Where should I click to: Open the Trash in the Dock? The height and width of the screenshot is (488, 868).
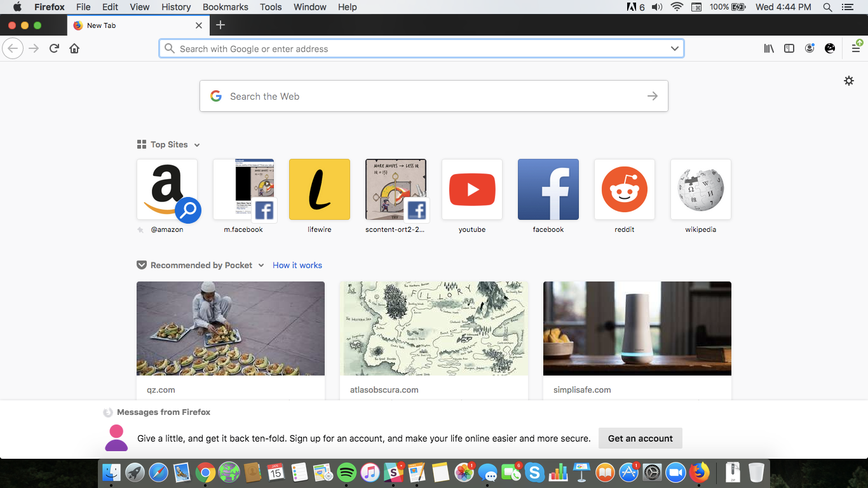[756, 472]
